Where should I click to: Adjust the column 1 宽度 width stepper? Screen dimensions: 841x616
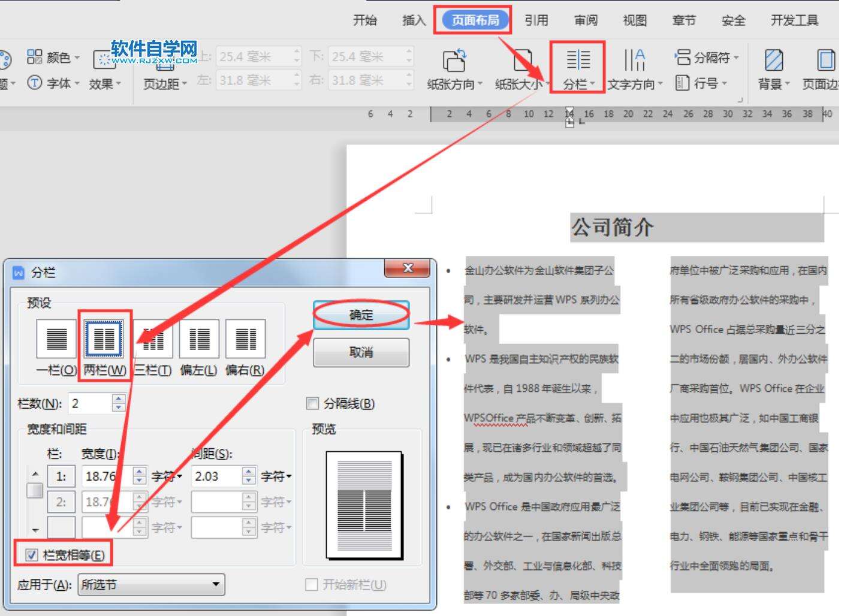(139, 476)
